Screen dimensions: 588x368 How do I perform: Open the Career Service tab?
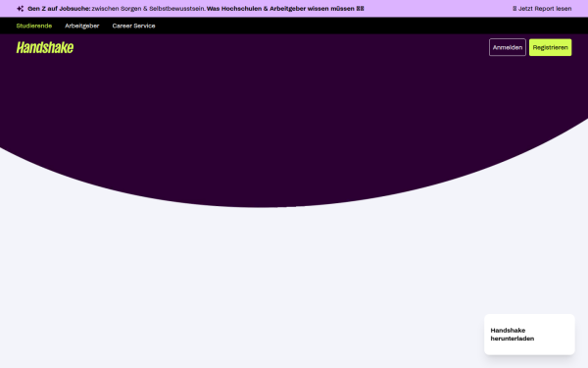[133, 26]
